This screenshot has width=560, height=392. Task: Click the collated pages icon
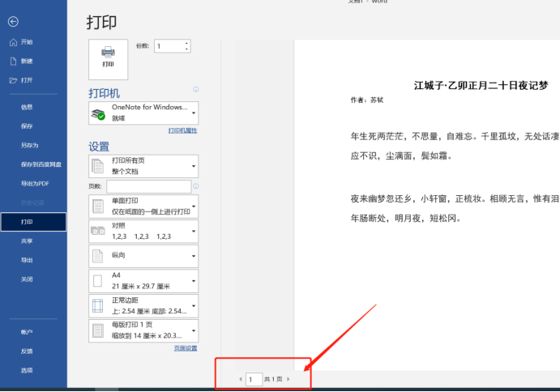click(x=98, y=231)
